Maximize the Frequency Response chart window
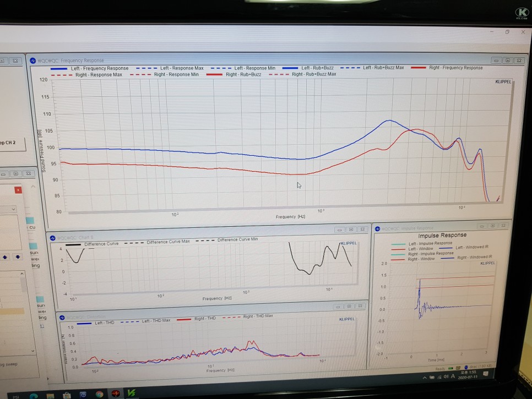 click(508, 61)
